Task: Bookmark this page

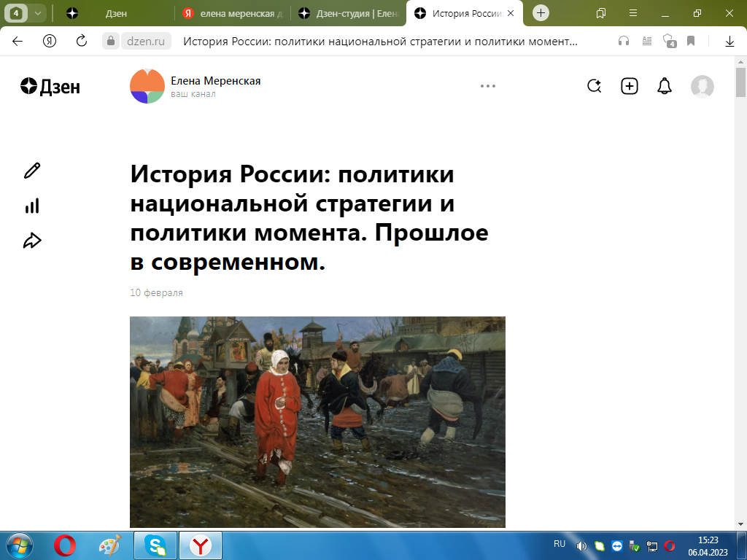Action: click(x=691, y=42)
